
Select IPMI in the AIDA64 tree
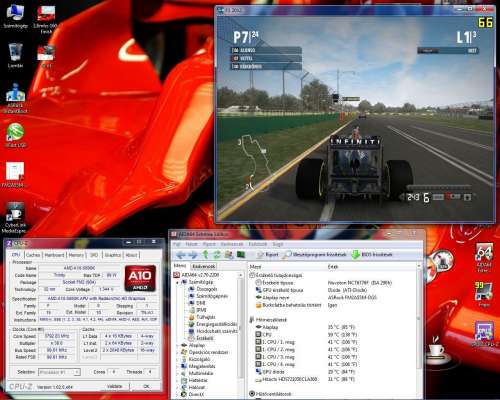(197, 310)
